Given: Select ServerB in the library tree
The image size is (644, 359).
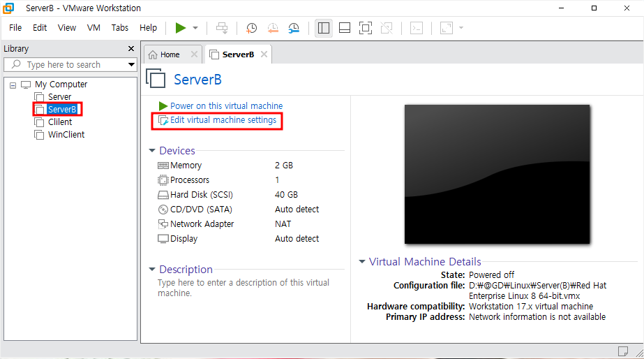Looking at the screenshot, I should pos(62,110).
